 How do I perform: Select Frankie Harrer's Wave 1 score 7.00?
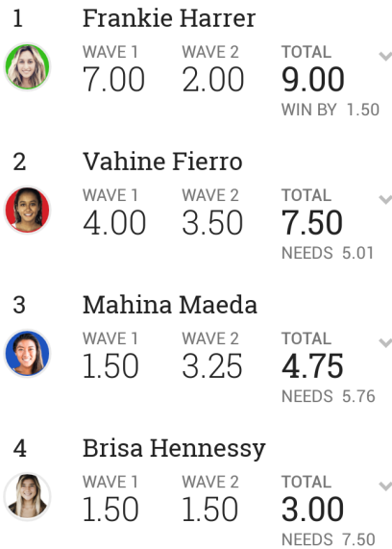(113, 80)
